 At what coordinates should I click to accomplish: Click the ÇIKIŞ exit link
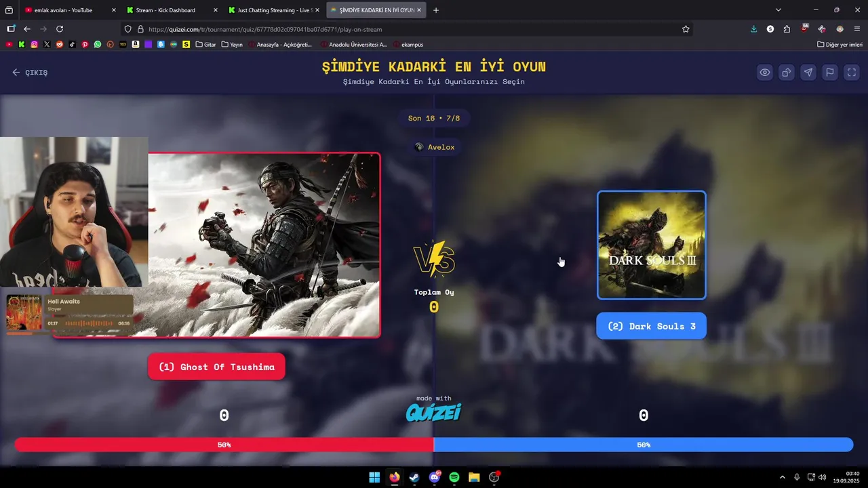[30, 73]
